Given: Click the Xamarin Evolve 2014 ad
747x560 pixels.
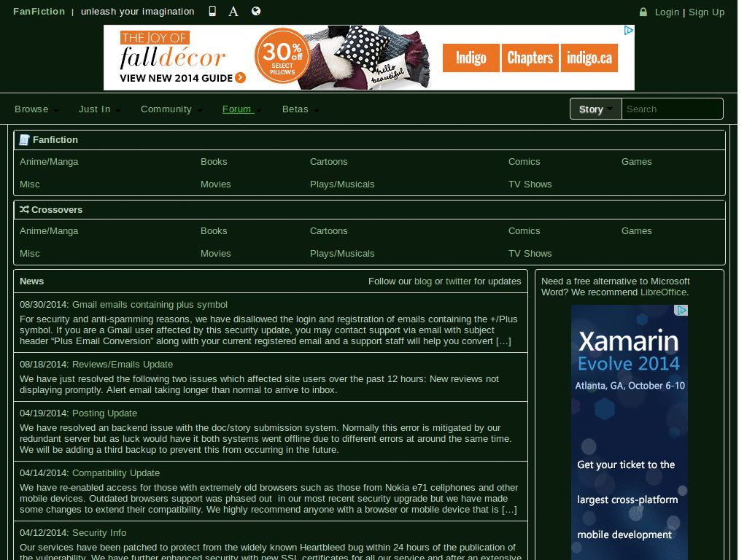Looking at the screenshot, I should (630, 432).
